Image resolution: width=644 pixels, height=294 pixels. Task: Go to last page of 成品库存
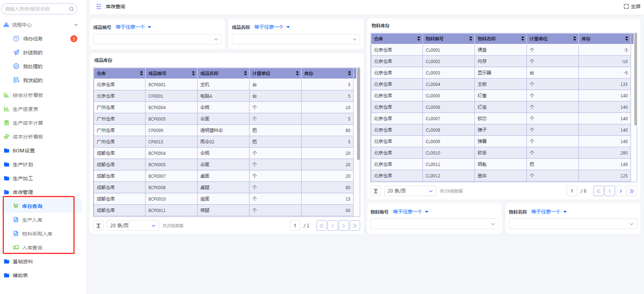(x=355, y=226)
